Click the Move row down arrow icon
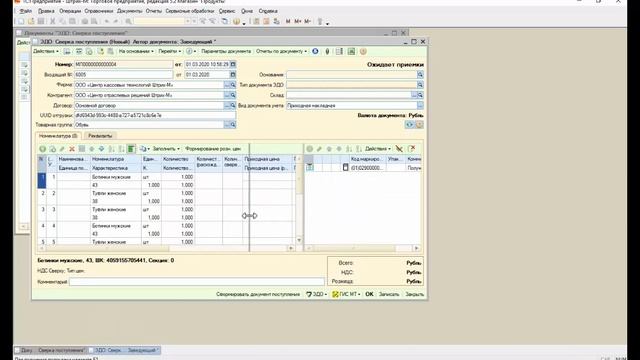 click(x=101, y=149)
